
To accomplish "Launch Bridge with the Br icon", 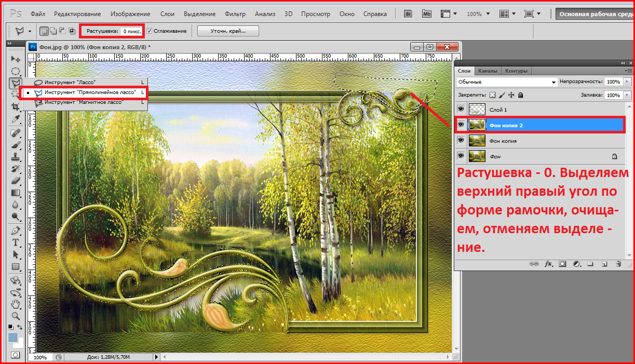I will pyautogui.click(x=408, y=14).
